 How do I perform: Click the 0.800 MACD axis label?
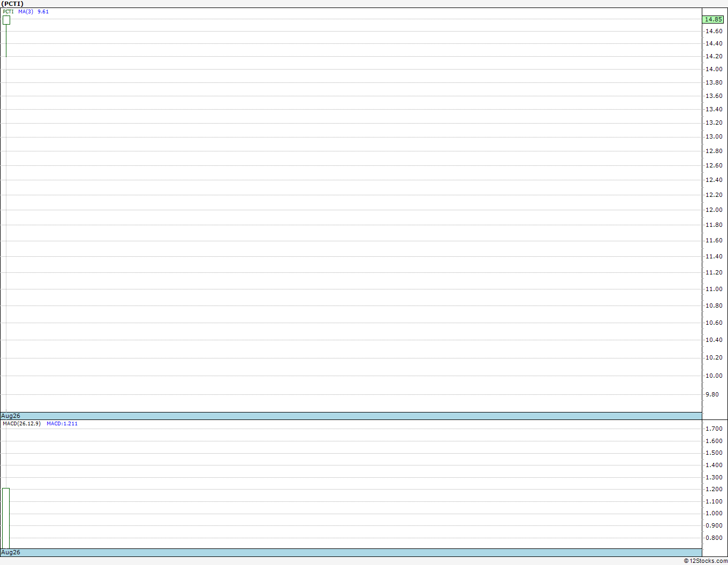714,538
